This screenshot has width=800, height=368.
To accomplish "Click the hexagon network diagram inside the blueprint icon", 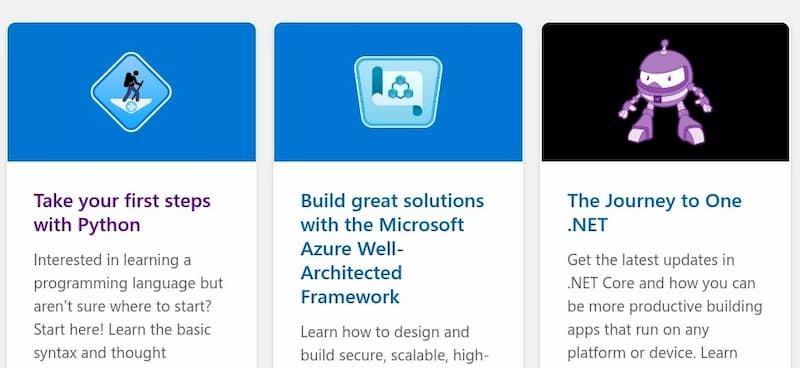I will pyautogui.click(x=400, y=88).
